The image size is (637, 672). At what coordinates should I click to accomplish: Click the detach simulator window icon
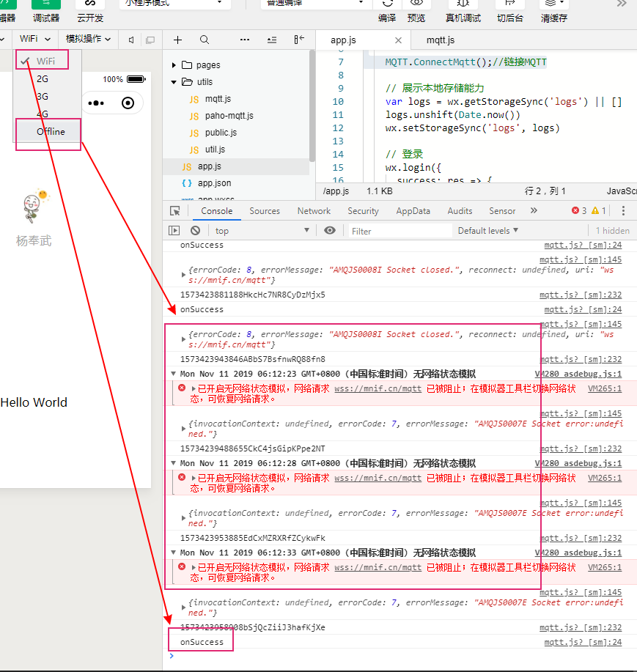[x=150, y=40]
